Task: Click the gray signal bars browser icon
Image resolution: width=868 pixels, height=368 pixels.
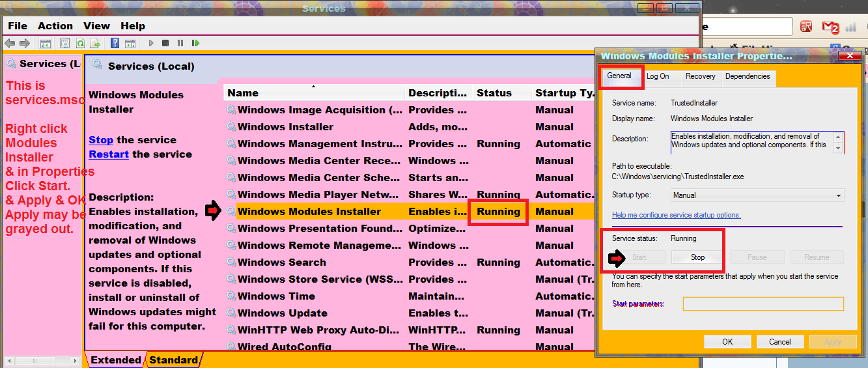Action: point(851,27)
